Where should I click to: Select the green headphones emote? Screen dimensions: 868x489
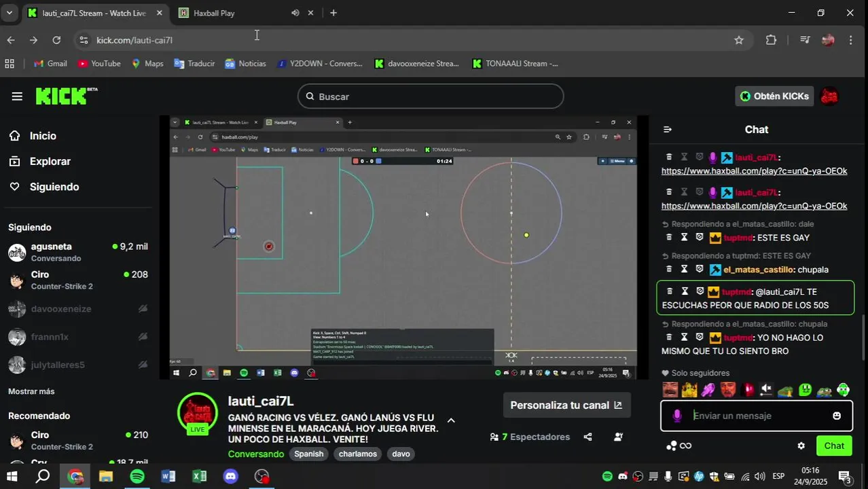[843, 390]
